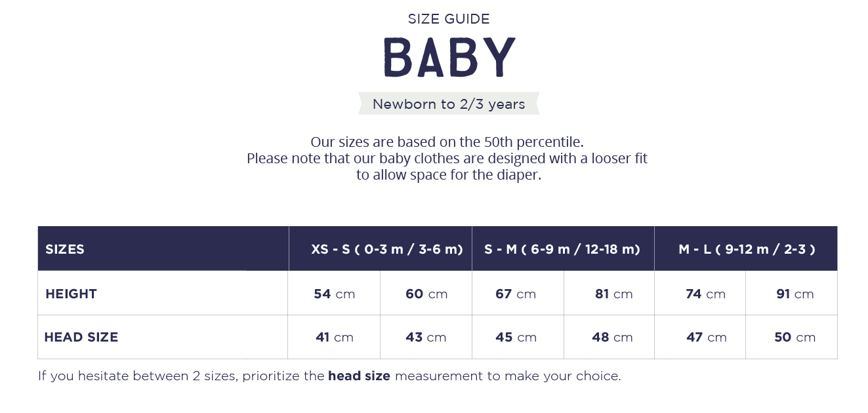Select the M - L (9-12 m / 2-3) header
Screen dimensions: 868x413
tap(746, 248)
